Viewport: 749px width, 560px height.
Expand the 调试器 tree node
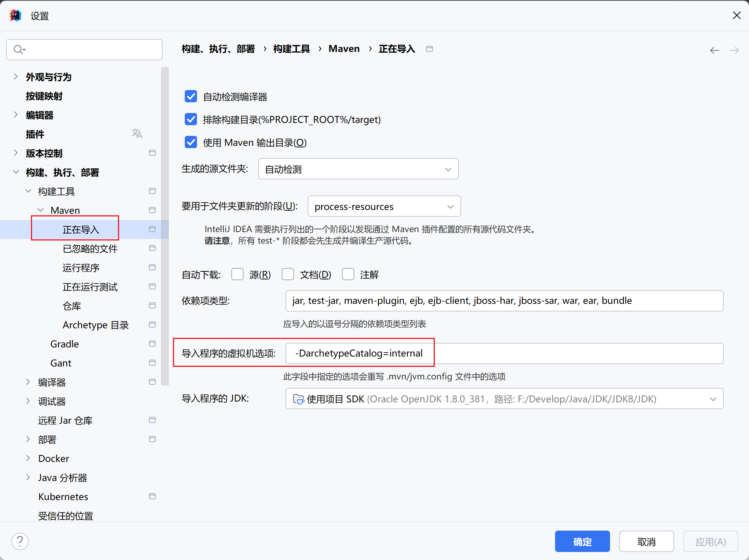(28, 401)
